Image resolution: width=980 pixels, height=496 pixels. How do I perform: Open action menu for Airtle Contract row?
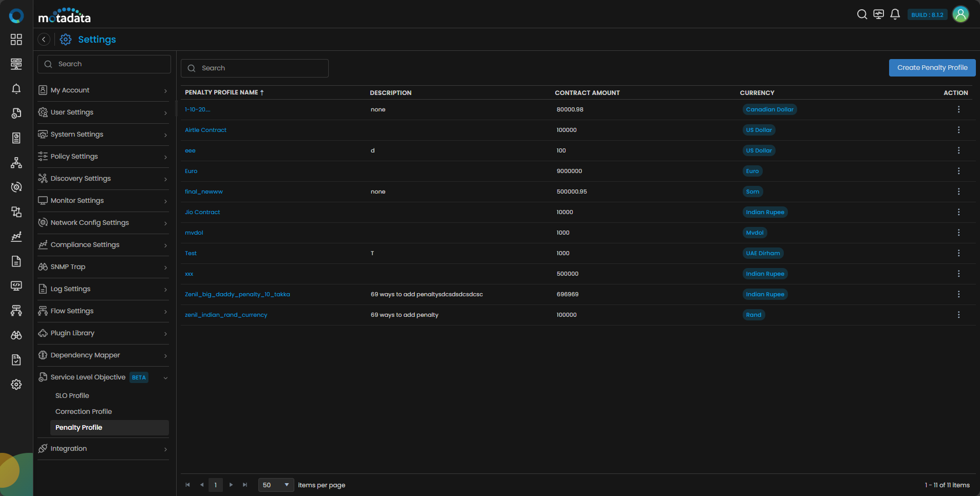coord(958,130)
